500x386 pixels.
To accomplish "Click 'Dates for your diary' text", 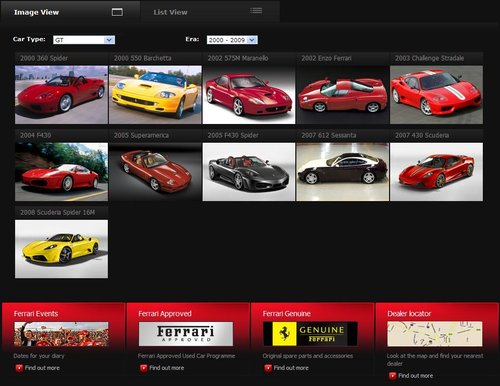I will click(39, 356).
